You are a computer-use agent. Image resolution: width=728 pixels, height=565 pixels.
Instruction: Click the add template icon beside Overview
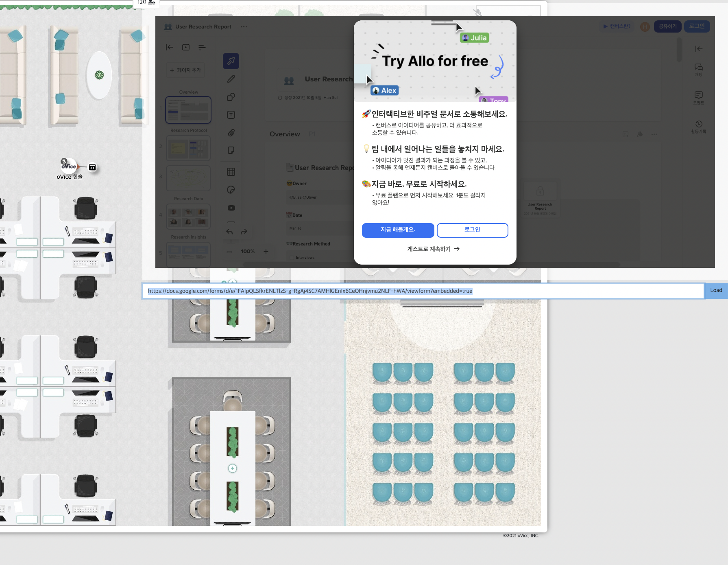coord(626,134)
